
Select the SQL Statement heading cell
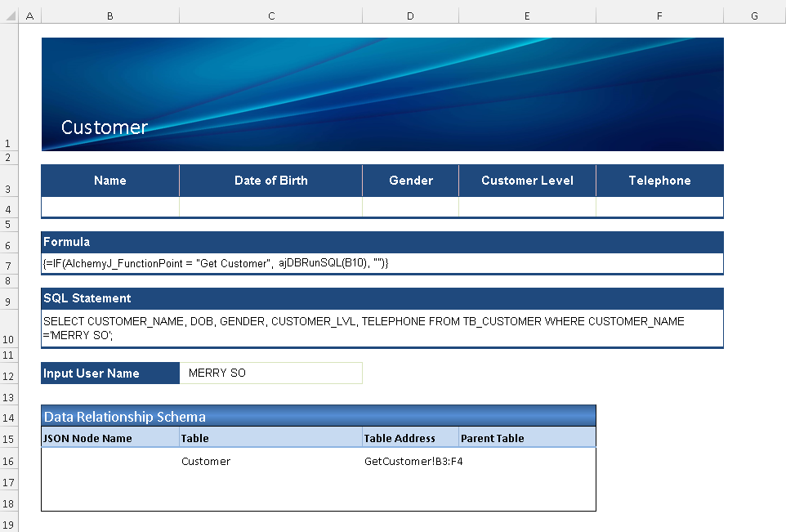[x=382, y=298]
